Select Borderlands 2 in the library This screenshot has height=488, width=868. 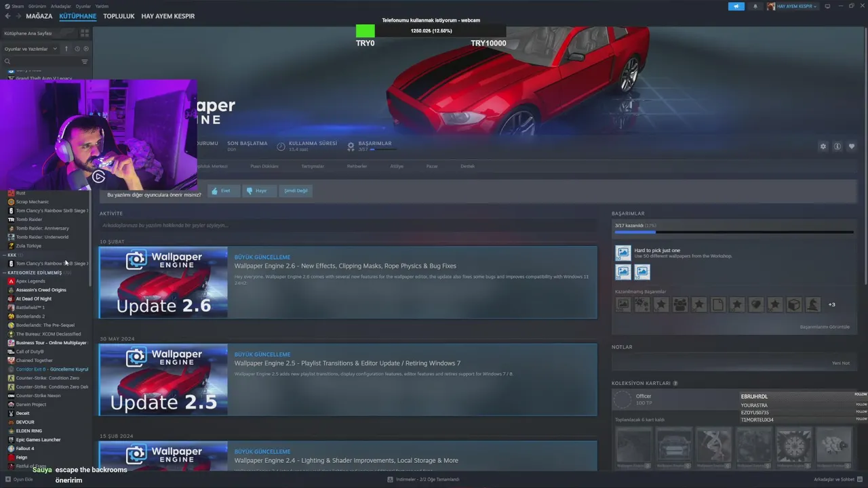click(31, 317)
